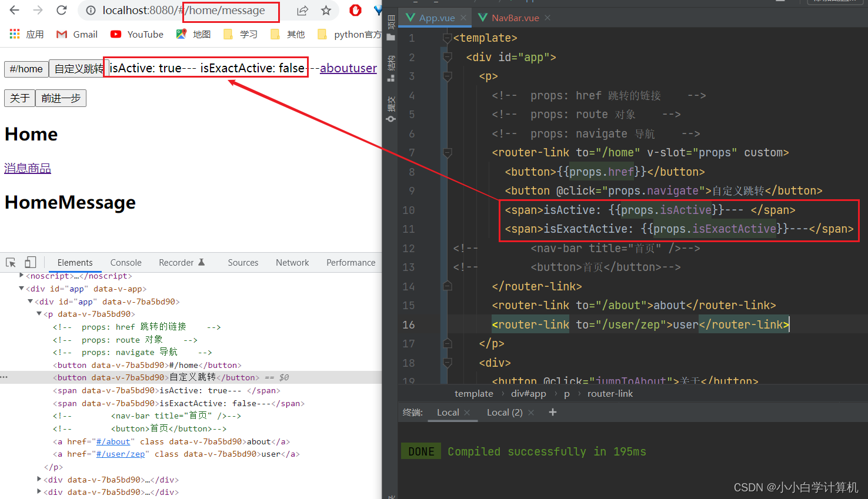
Task: Open the 地图 maps bookmark
Action: (193, 34)
